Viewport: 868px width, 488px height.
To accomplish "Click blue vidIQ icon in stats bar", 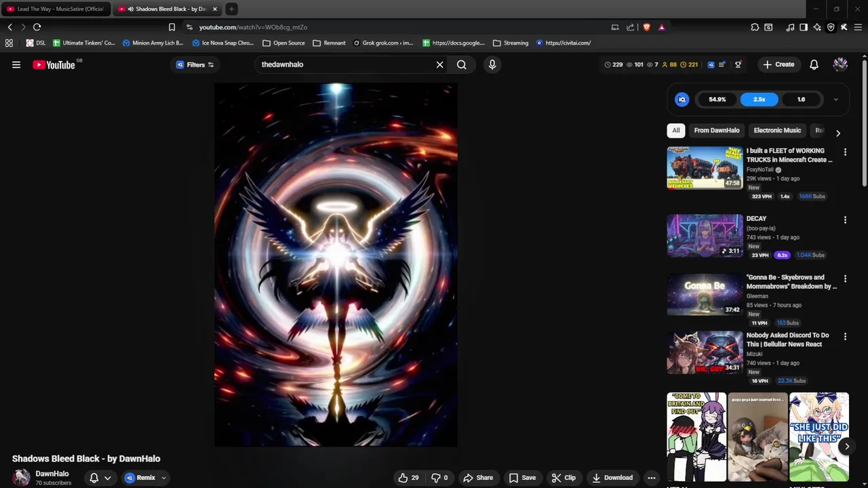I will click(711, 64).
